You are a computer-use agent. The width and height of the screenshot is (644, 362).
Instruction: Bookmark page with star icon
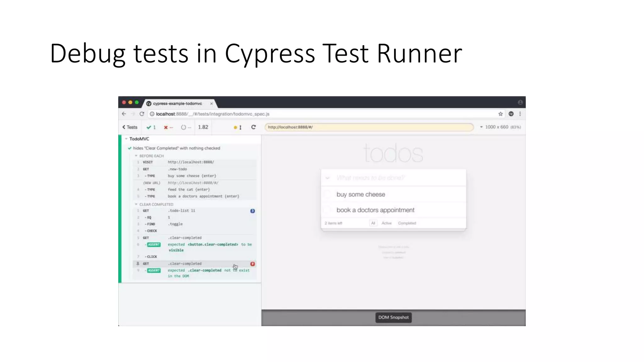click(501, 114)
